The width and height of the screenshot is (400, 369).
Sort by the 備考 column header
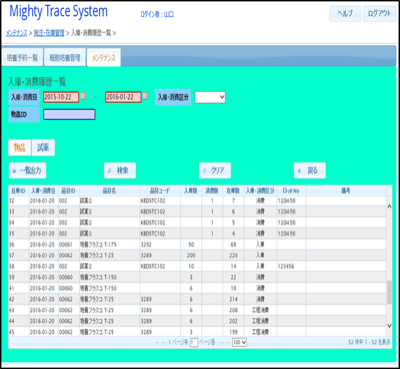point(346,191)
